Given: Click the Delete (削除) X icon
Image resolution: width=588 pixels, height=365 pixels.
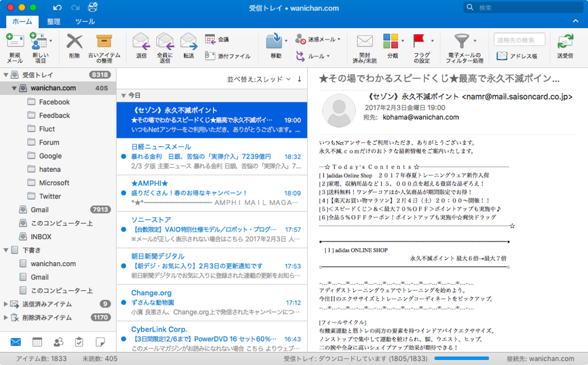Looking at the screenshot, I should [x=74, y=41].
